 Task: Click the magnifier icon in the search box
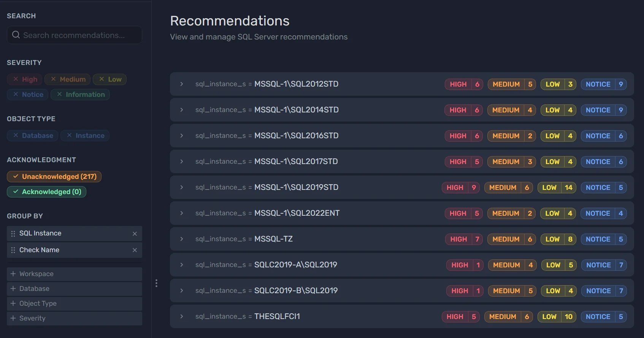pos(16,35)
